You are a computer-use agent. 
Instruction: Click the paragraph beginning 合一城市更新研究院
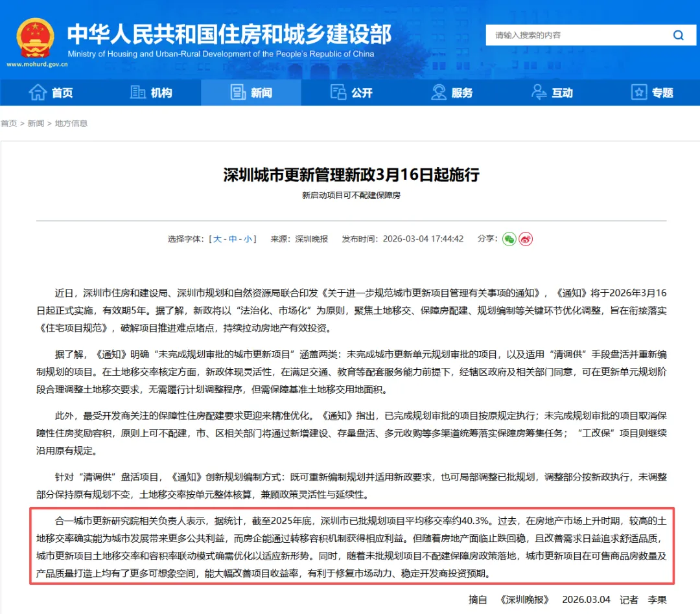[351, 547]
